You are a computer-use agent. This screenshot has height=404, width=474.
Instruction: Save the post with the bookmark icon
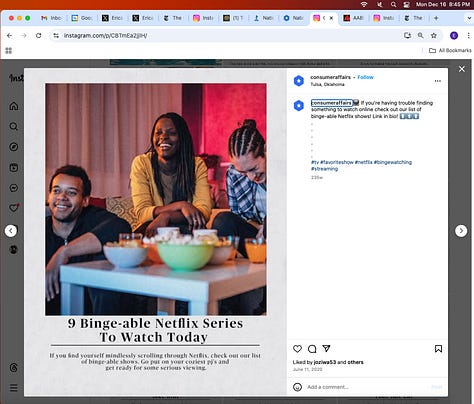(438, 349)
